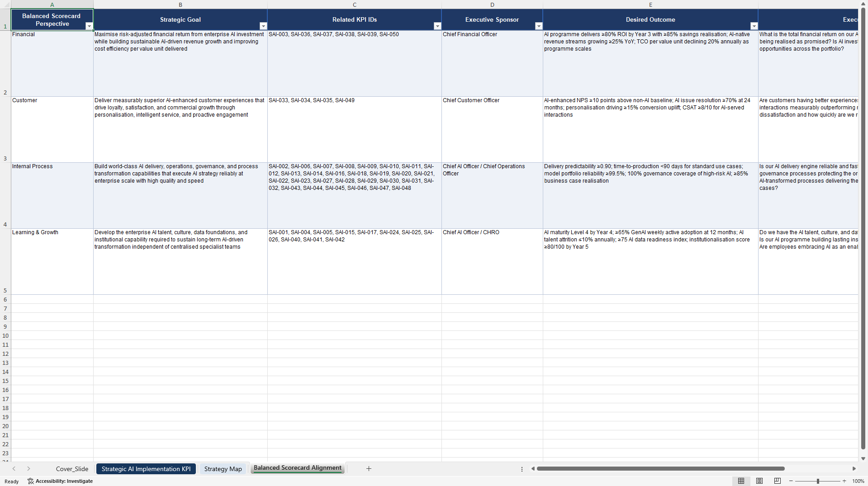The width and height of the screenshot is (868, 486).
Task: Select row 2 header
Action: 5,63
